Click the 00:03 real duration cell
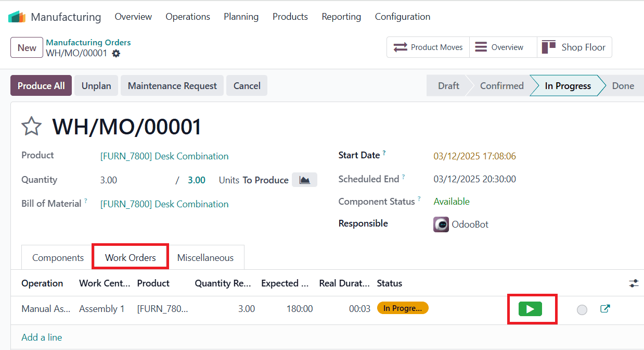 [359, 309]
